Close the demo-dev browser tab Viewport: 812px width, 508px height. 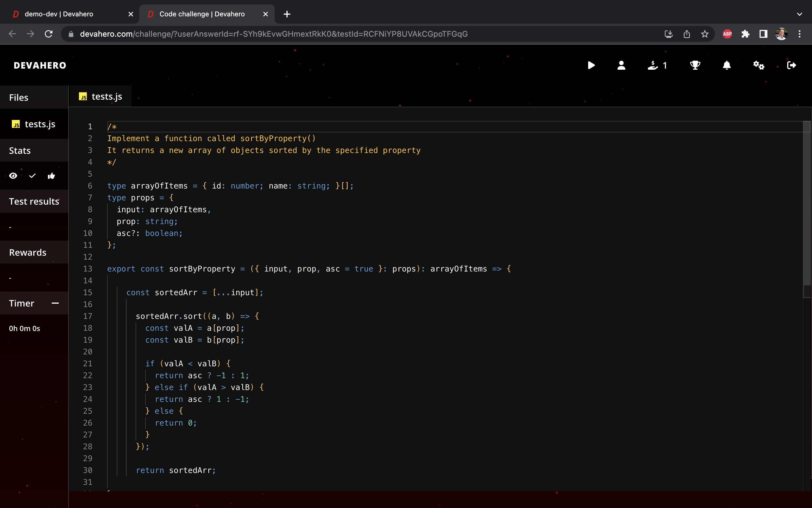pyautogui.click(x=131, y=14)
